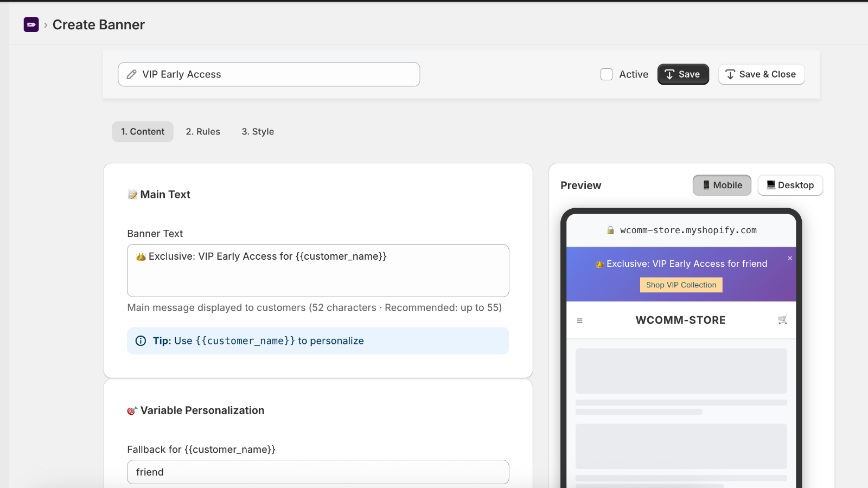The height and width of the screenshot is (488, 868).
Task: Open the 2. Rules tab
Action: click(x=203, y=131)
